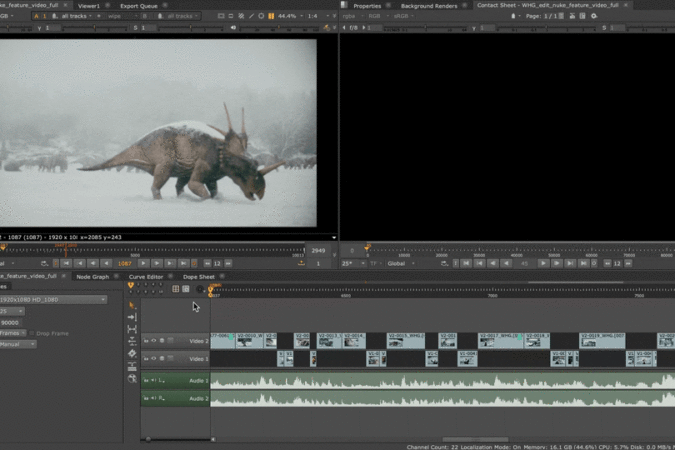Screen dimensions: 675x450
Task: Select the soft effects tool at toolbar bottom
Action: tap(132, 379)
